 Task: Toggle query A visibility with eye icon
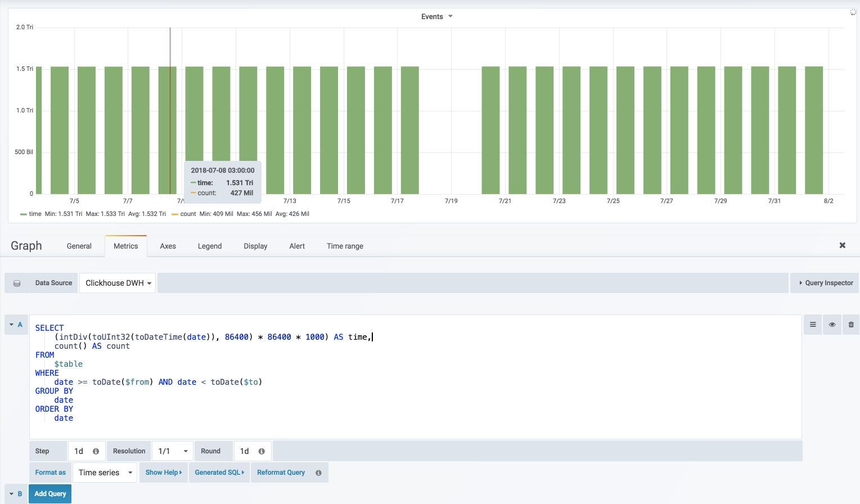coord(832,324)
